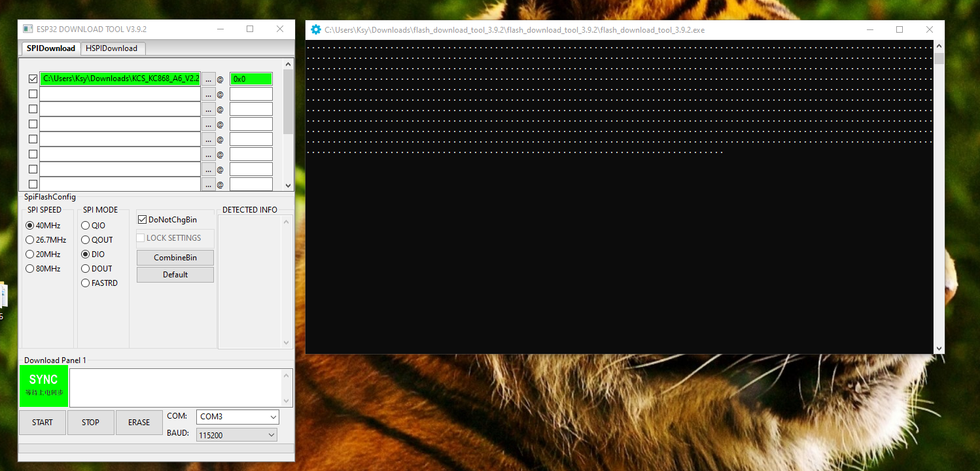Image resolution: width=980 pixels, height=471 pixels.
Task: Browse file with first row's ellipsis button
Action: point(208,79)
